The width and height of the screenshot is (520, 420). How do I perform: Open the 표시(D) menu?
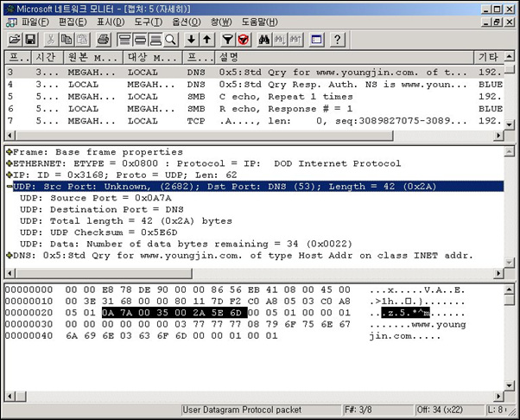(x=111, y=22)
